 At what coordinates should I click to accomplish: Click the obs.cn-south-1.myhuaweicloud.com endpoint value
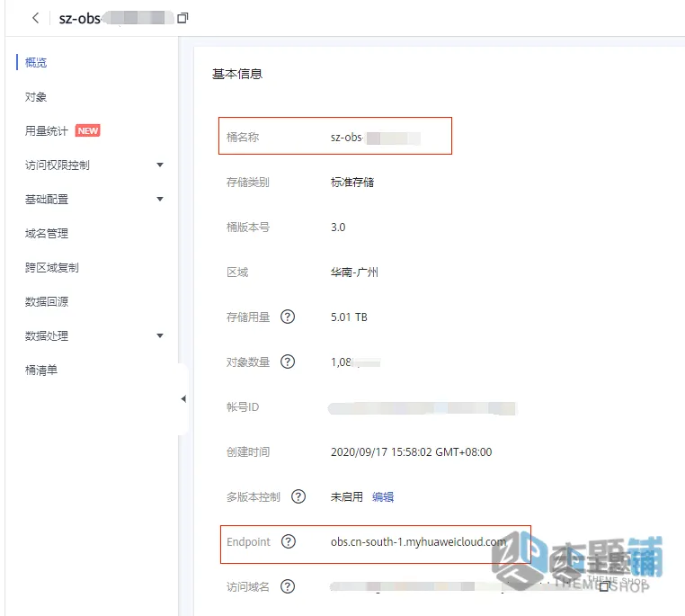click(419, 541)
